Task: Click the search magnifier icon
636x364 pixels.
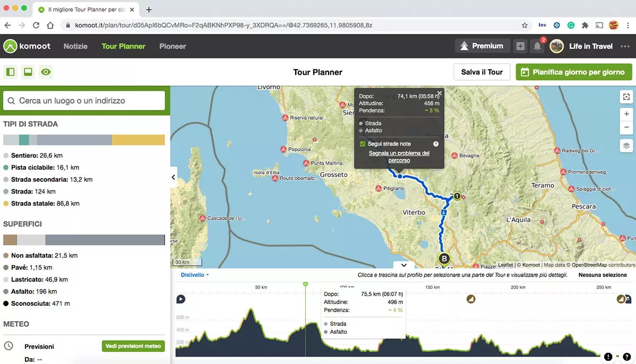Action: point(12,101)
